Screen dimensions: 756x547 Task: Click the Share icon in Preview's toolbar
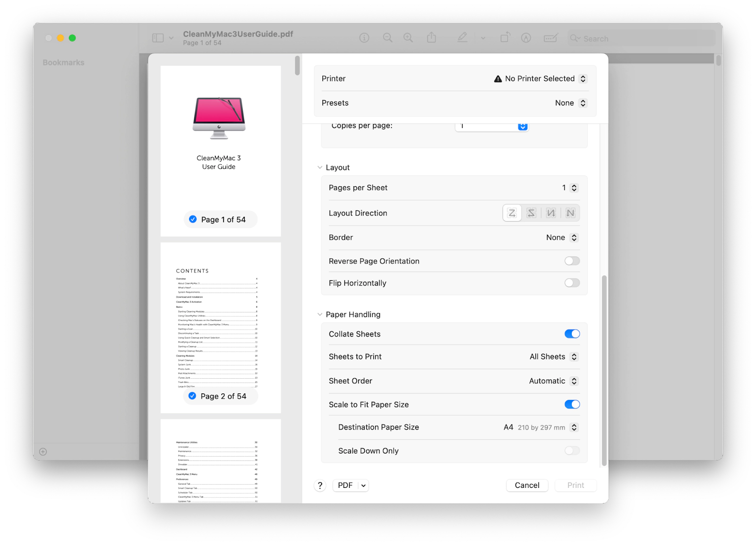click(431, 38)
